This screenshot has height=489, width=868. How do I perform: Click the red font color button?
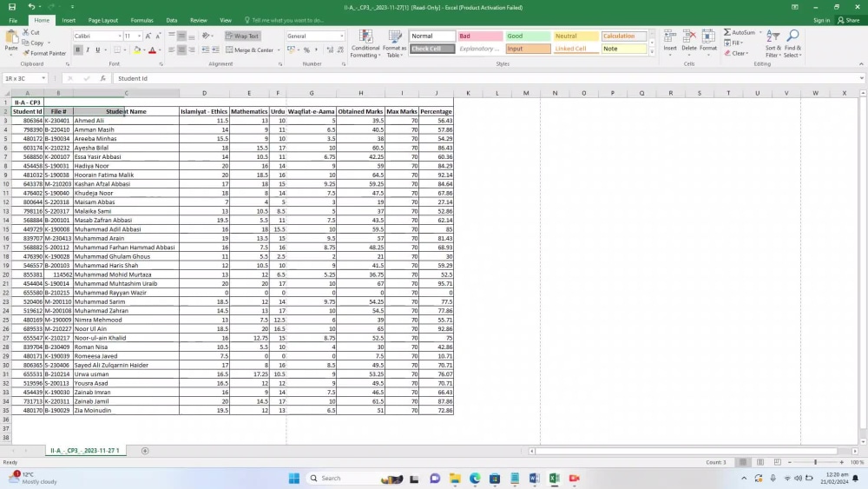tap(152, 50)
